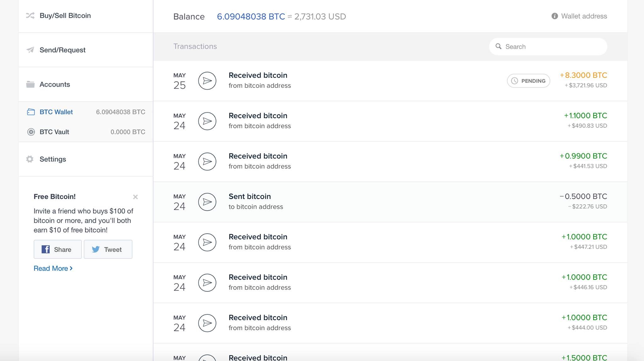Image resolution: width=644 pixels, height=361 pixels.
Task: Click the Buy/Sell Bitcoin shuffle icon
Action: [30, 15]
